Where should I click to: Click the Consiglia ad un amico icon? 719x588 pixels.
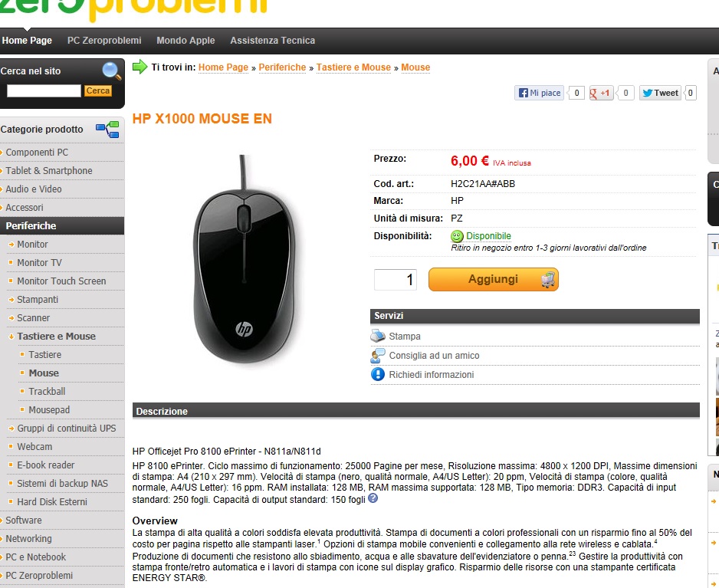pyautogui.click(x=378, y=356)
